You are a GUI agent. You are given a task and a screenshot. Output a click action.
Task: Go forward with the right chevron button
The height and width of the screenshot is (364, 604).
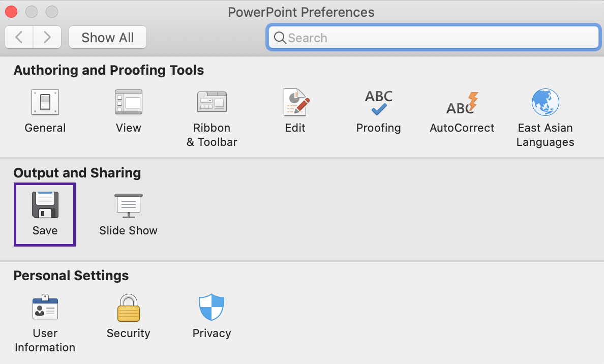coord(47,37)
